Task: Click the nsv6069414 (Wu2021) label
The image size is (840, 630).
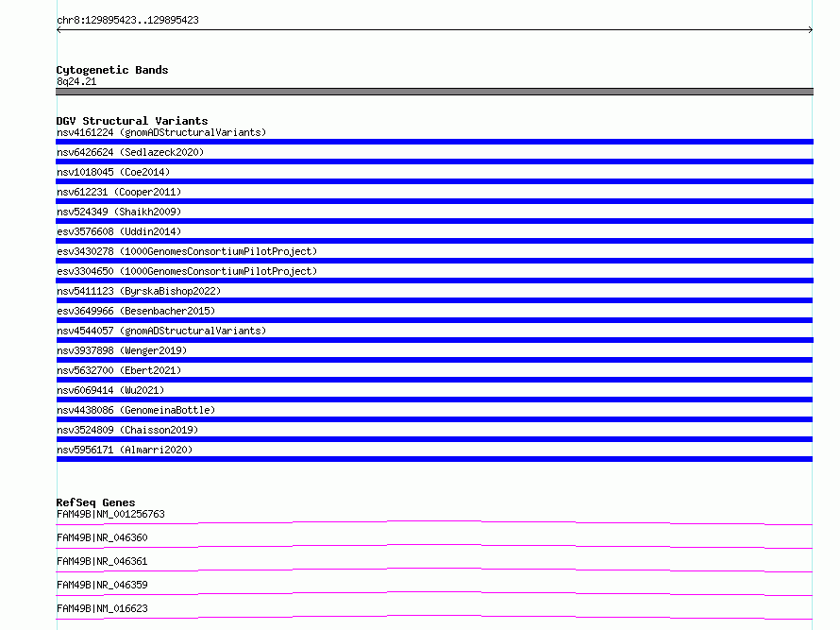Action: [x=110, y=390]
